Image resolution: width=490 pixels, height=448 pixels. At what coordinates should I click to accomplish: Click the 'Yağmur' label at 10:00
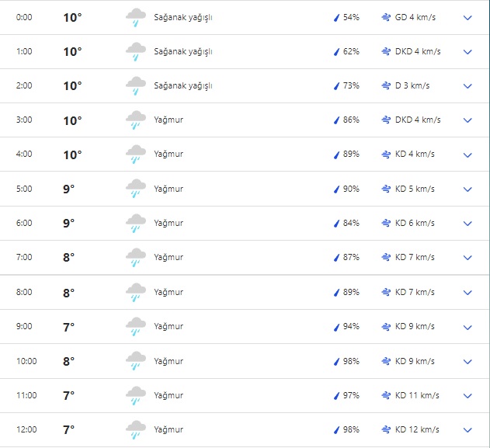pos(169,361)
